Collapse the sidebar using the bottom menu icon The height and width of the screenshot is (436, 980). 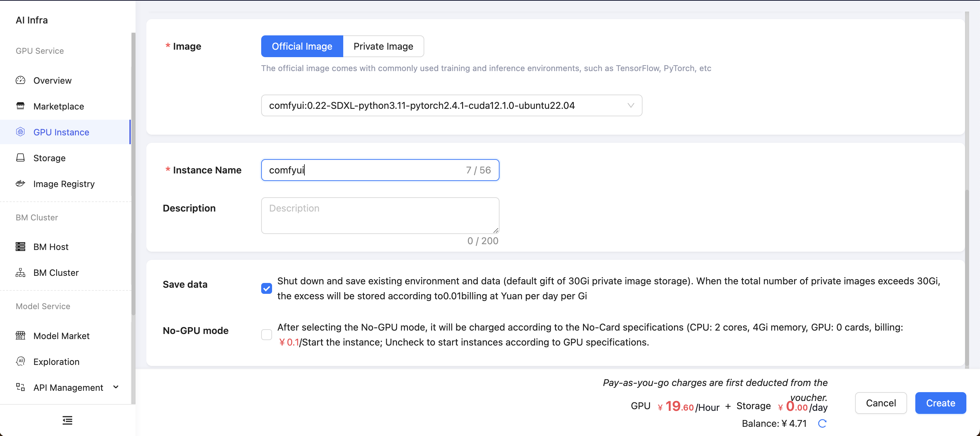coord(67,420)
